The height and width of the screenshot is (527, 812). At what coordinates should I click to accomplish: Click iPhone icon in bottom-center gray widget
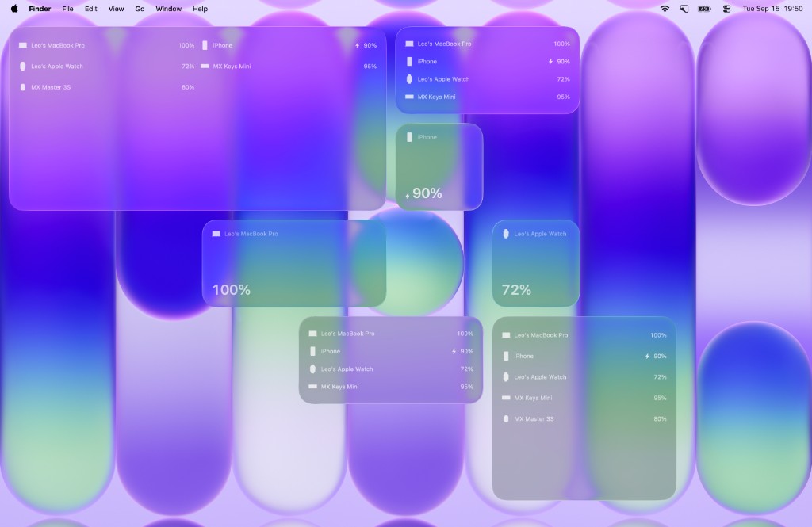[x=312, y=352]
